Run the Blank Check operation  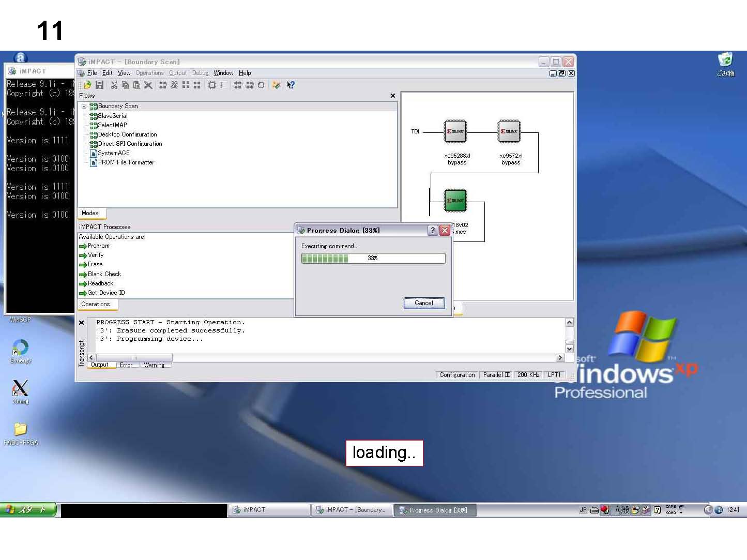[x=100, y=274]
